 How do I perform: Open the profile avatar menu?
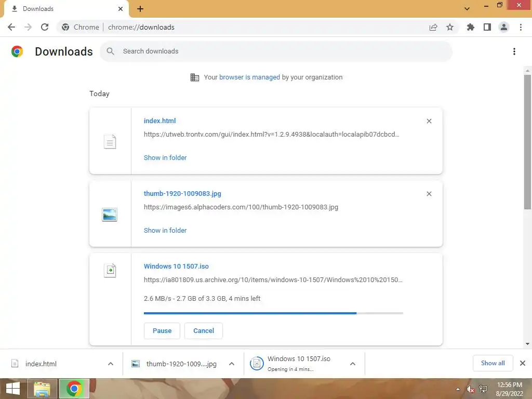click(504, 27)
